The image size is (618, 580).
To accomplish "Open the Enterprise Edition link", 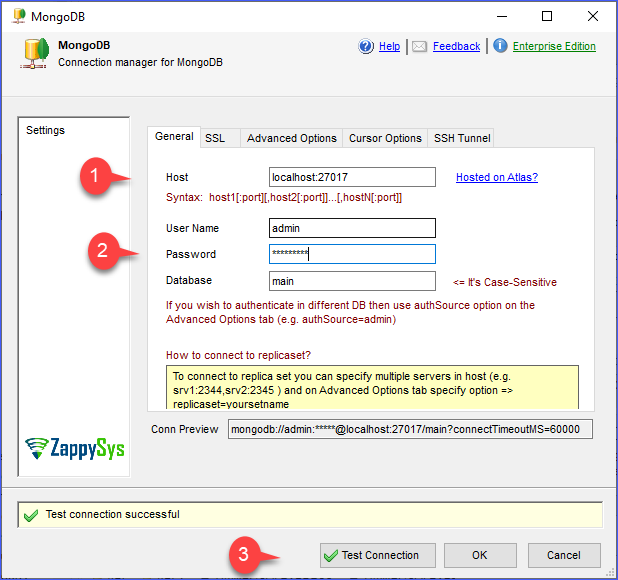I will 554,46.
